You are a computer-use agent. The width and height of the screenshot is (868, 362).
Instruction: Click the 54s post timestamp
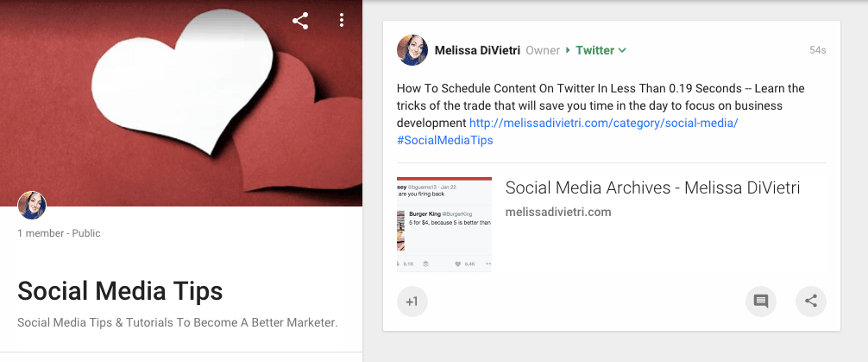click(x=817, y=50)
